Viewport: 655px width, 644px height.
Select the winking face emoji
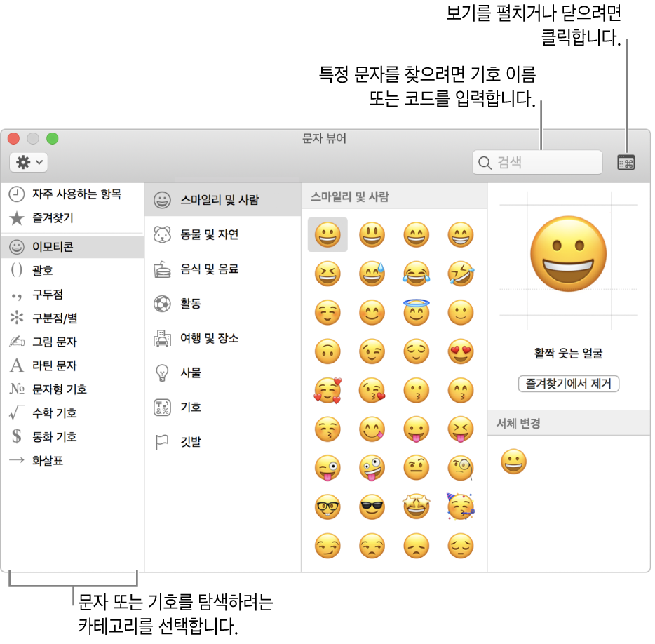[372, 351]
